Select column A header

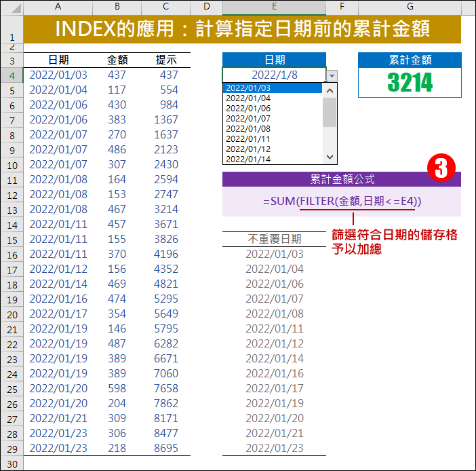click(x=58, y=6)
